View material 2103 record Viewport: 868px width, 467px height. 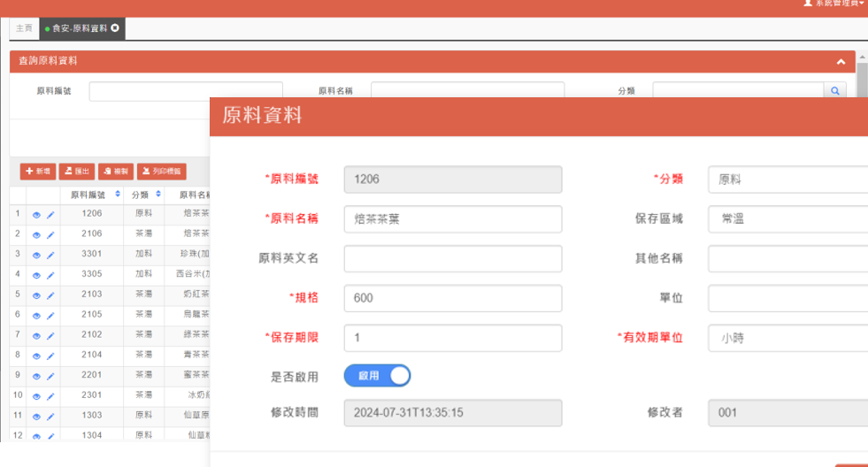point(36,295)
